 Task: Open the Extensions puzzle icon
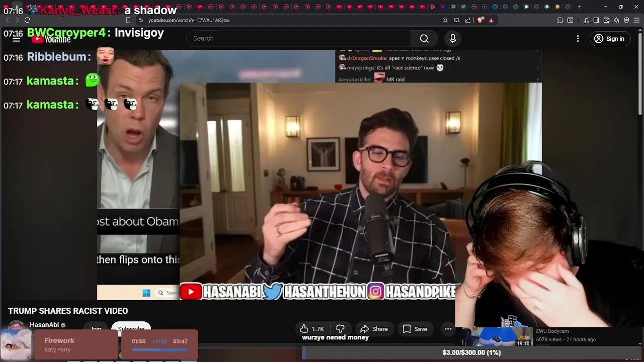tap(560, 20)
